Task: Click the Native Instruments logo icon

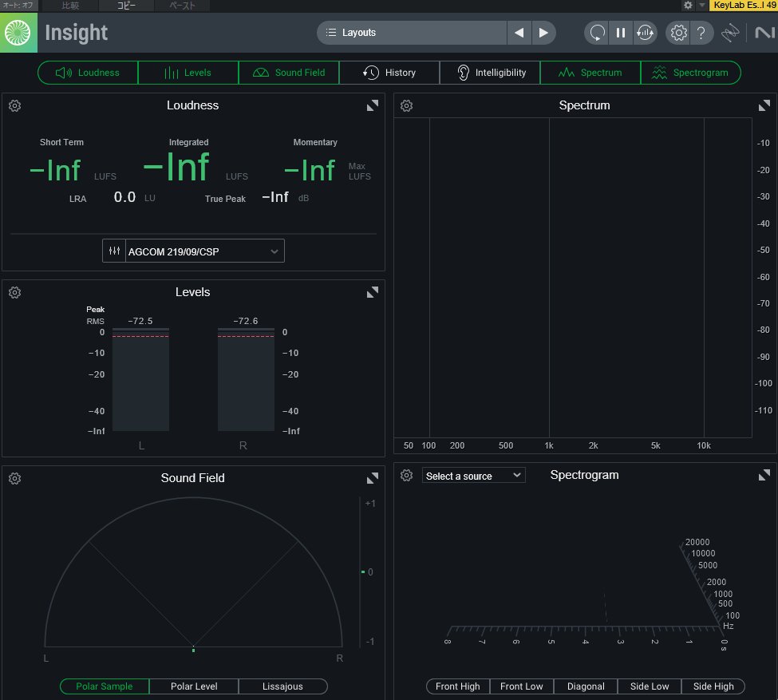Action: 764,33
